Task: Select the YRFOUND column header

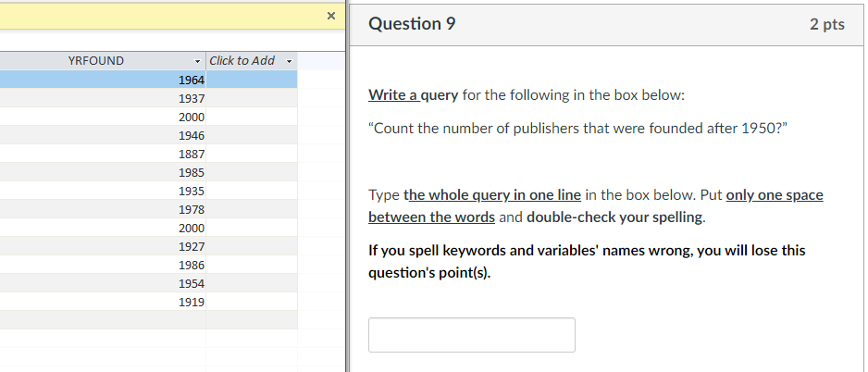Action: pos(95,61)
